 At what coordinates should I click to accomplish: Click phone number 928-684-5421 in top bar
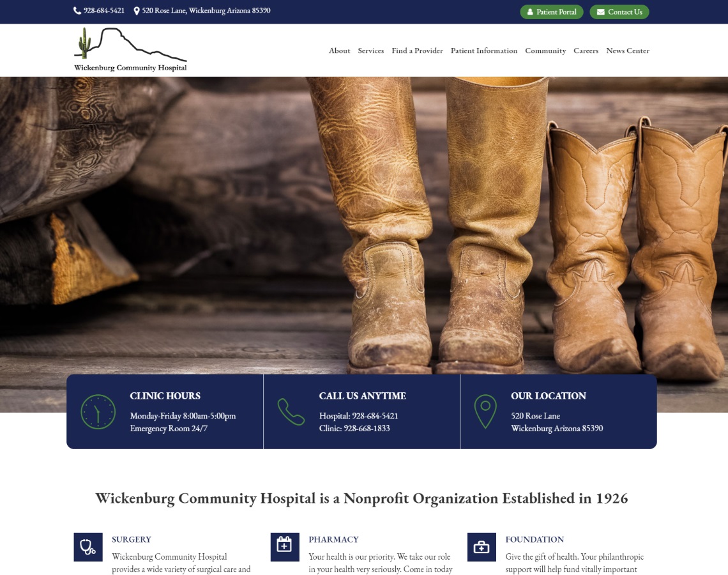pyautogui.click(x=104, y=11)
